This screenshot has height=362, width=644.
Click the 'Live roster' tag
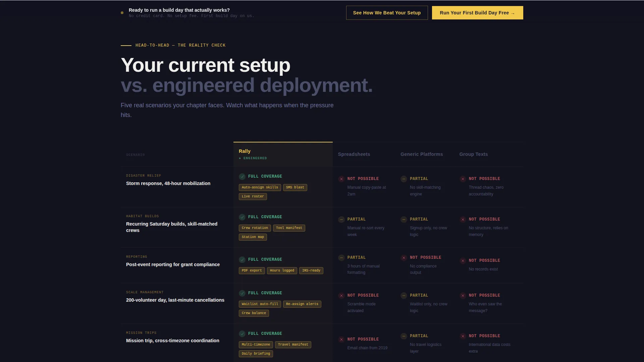tap(253, 196)
